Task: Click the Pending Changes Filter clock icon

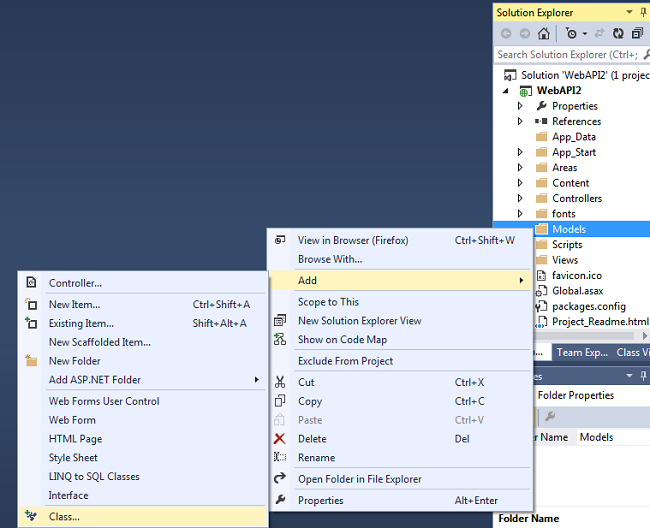Action: (x=571, y=33)
